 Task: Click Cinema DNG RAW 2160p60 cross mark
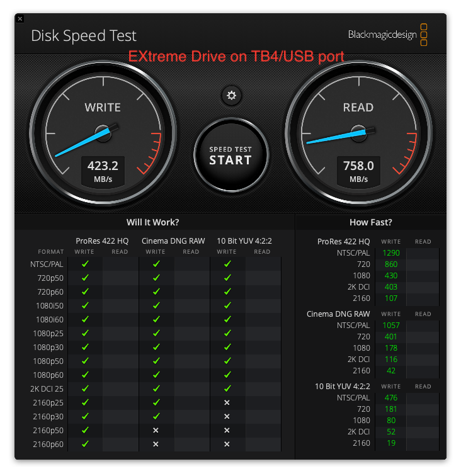click(156, 444)
